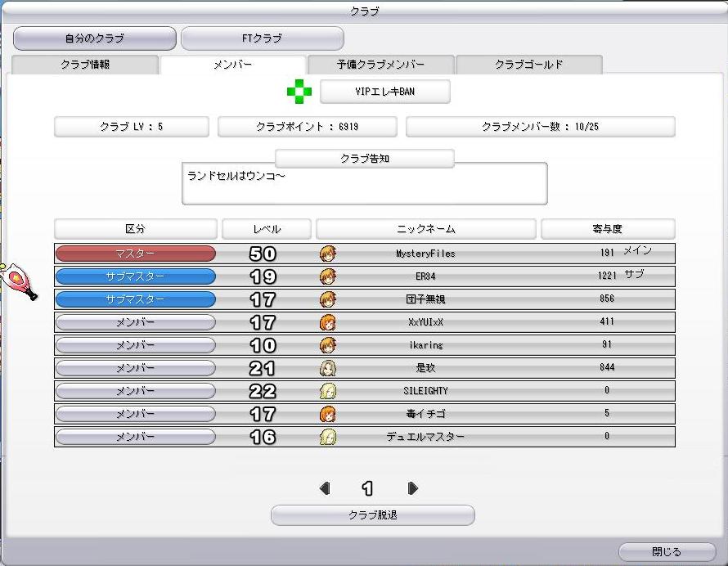Image resolution: width=728 pixels, height=566 pixels.
Task: Switch to the クラブ情報 tab
Action: [85, 65]
